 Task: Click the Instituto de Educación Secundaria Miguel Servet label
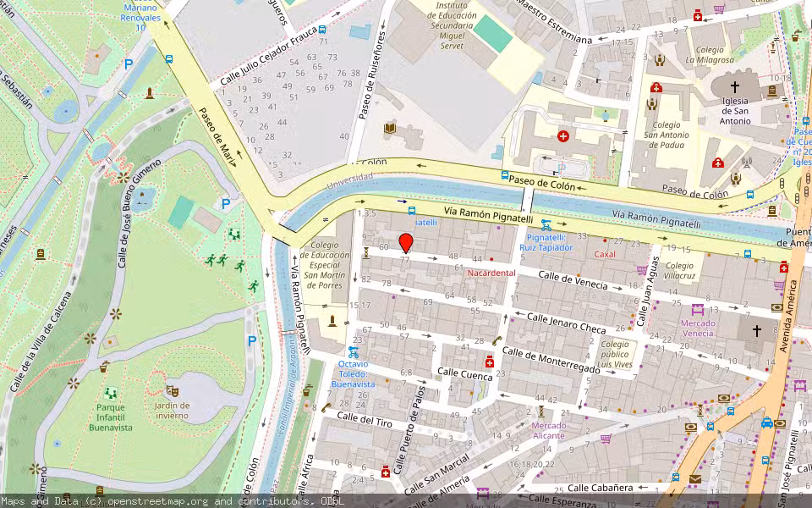pyautogui.click(x=452, y=25)
